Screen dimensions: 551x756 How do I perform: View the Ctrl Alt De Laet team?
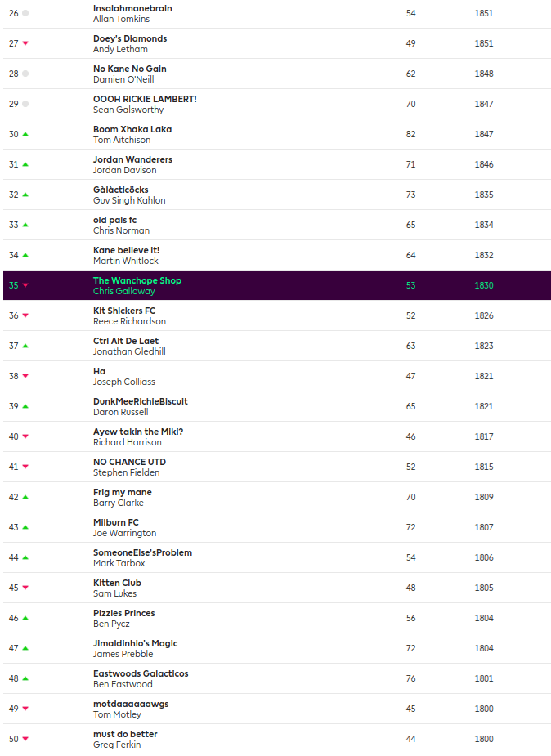tap(126, 341)
